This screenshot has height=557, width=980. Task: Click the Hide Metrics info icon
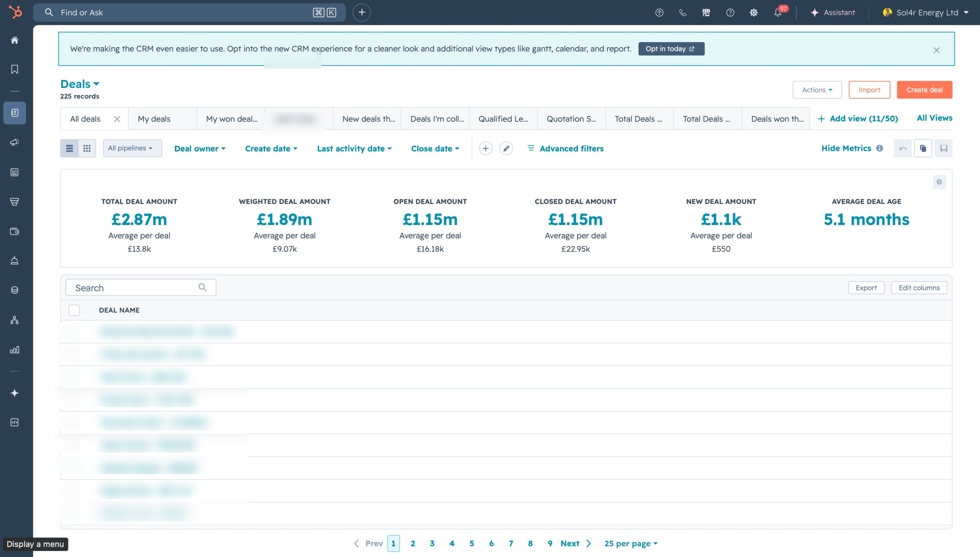click(880, 148)
